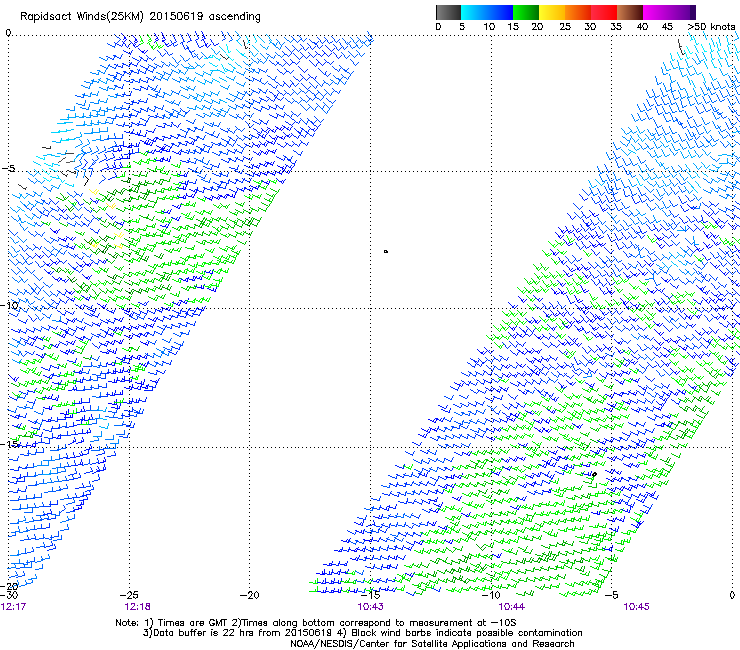Click the NOAA/NESDIS credit line
Viewport: 740px width, 650px height.
[432, 644]
